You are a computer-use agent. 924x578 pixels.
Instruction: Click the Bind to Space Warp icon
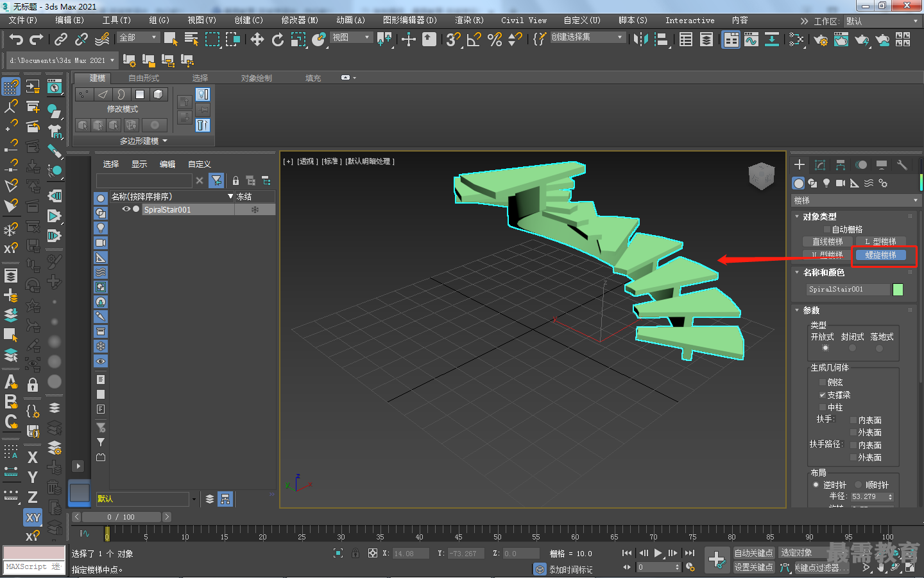point(102,39)
